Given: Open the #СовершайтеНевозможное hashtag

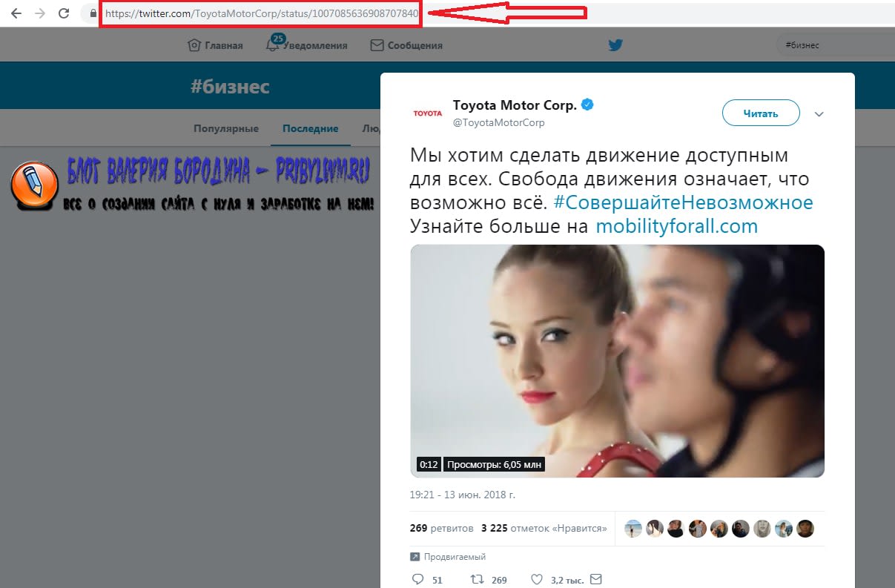Looking at the screenshot, I should [683, 202].
